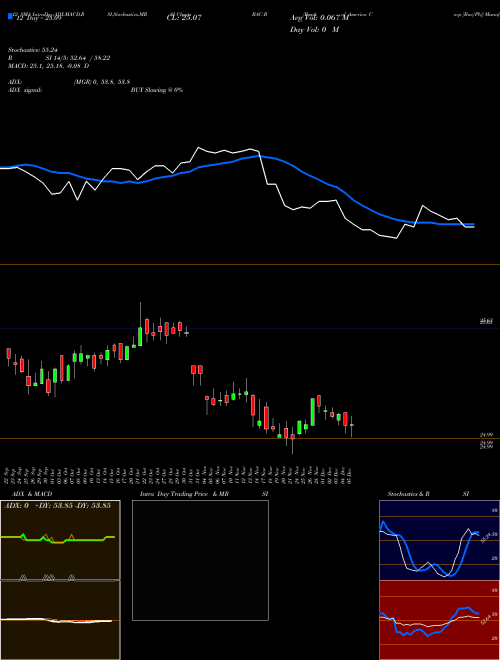The image size is (500, 660).
Task: Click the 'Stochastics & R' panel title
Action: click(x=408, y=494)
